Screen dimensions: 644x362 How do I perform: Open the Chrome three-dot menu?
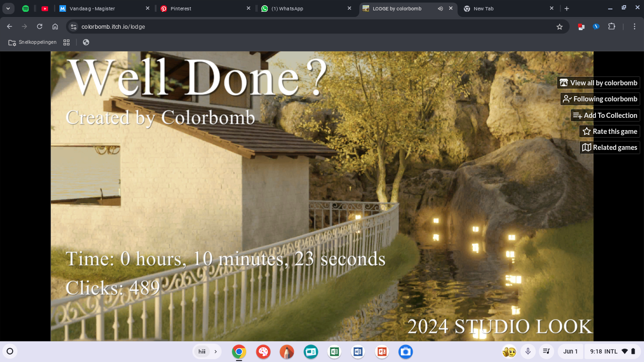click(635, 27)
